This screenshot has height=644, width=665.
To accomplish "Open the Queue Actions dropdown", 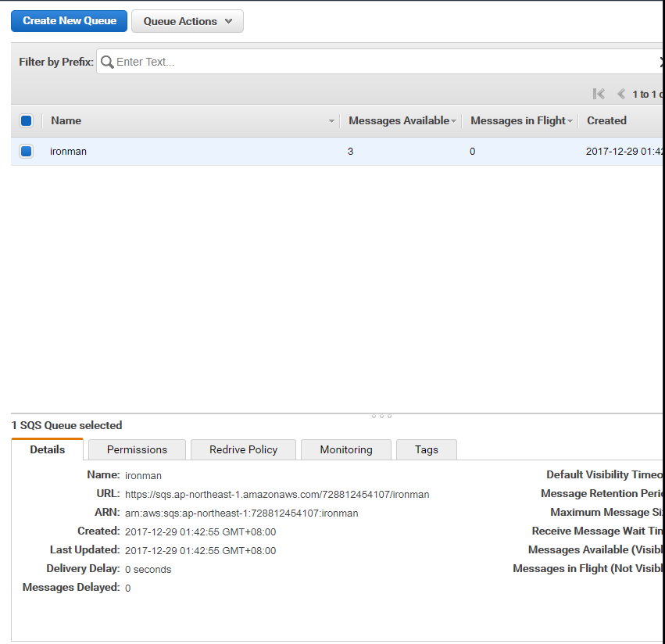I will 188,21.
